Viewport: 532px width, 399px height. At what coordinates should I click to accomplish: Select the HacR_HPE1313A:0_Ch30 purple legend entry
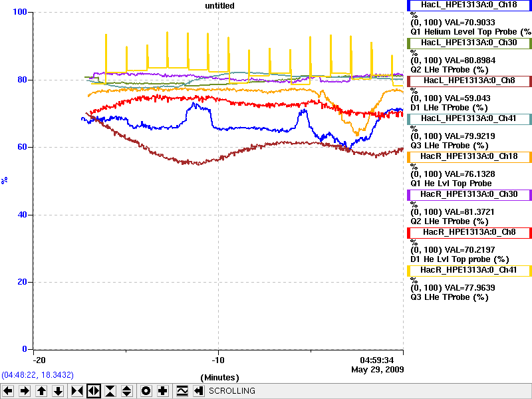click(469, 195)
